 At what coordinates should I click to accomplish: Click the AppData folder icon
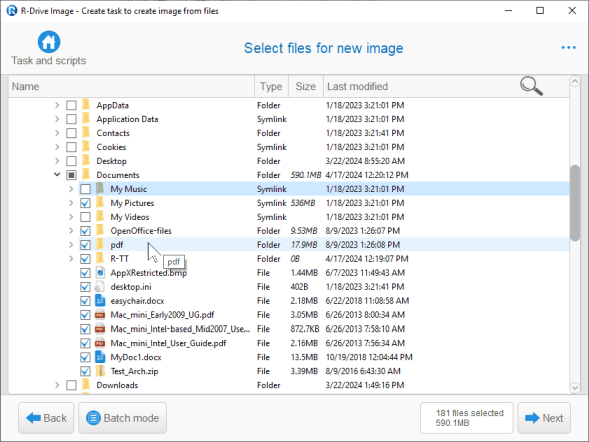point(86,105)
